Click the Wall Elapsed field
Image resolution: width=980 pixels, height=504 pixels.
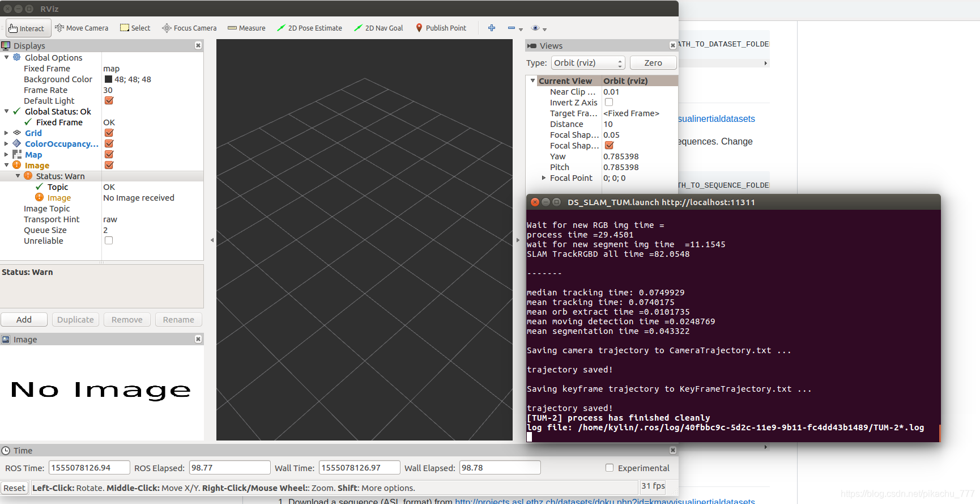click(500, 468)
